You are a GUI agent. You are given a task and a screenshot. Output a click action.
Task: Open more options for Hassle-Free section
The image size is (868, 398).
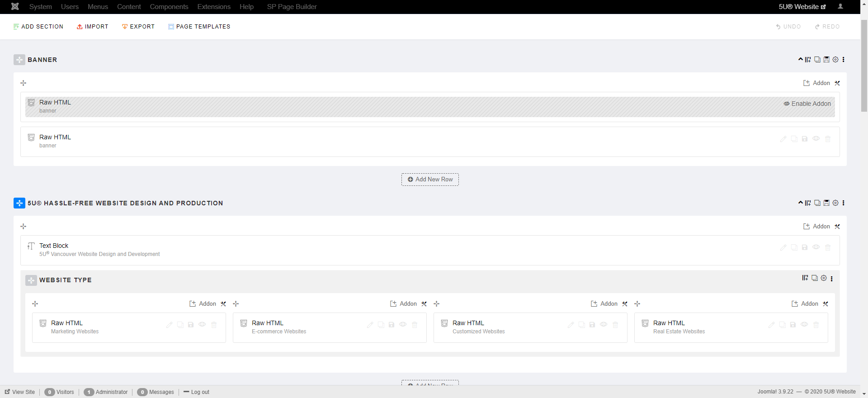[843, 203]
